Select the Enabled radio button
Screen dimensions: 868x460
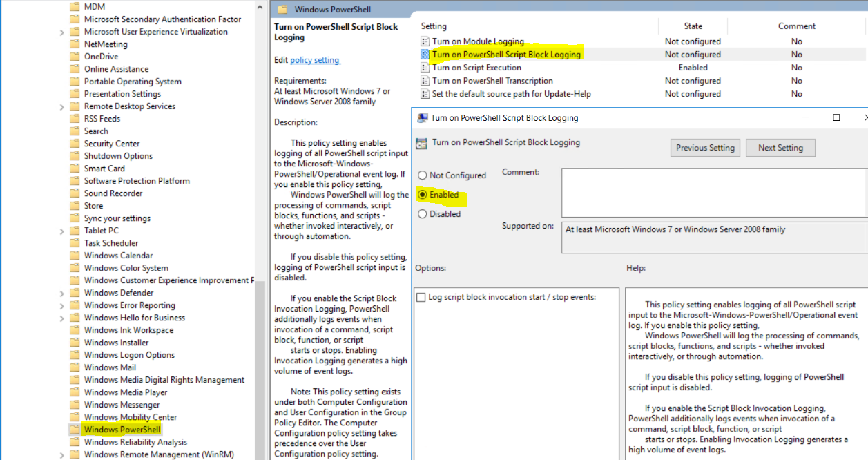point(422,195)
